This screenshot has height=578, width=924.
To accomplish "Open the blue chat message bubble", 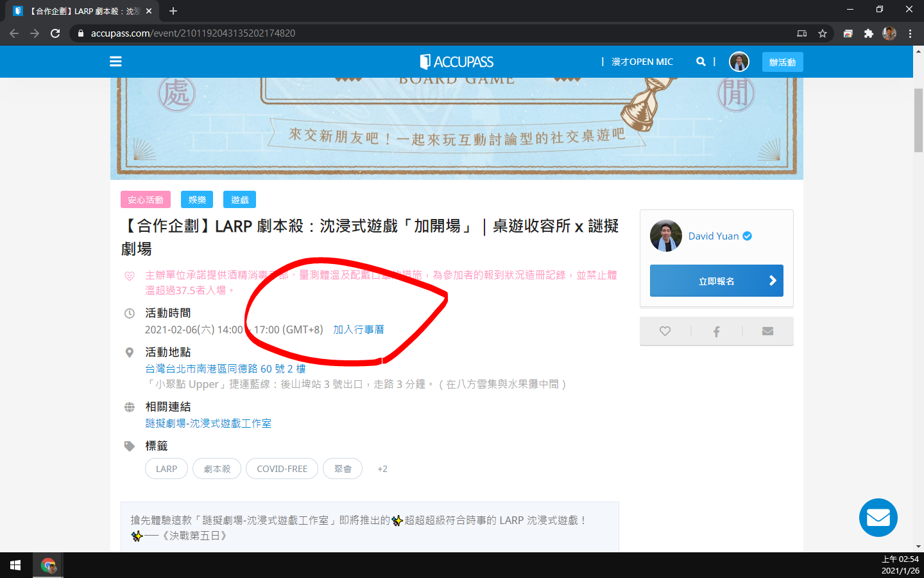I will [878, 518].
